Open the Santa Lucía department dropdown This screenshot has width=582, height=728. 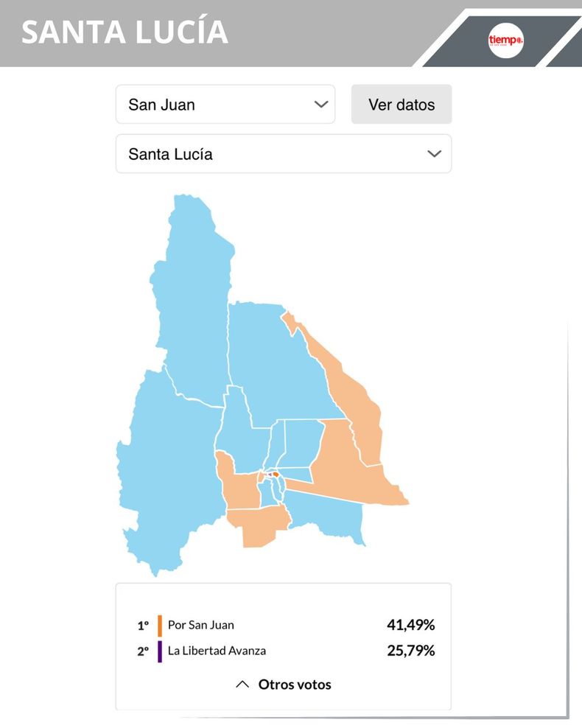(x=283, y=154)
